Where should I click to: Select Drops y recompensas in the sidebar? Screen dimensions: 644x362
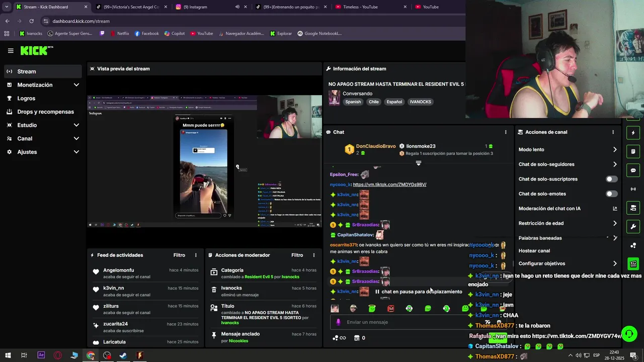point(43,112)
